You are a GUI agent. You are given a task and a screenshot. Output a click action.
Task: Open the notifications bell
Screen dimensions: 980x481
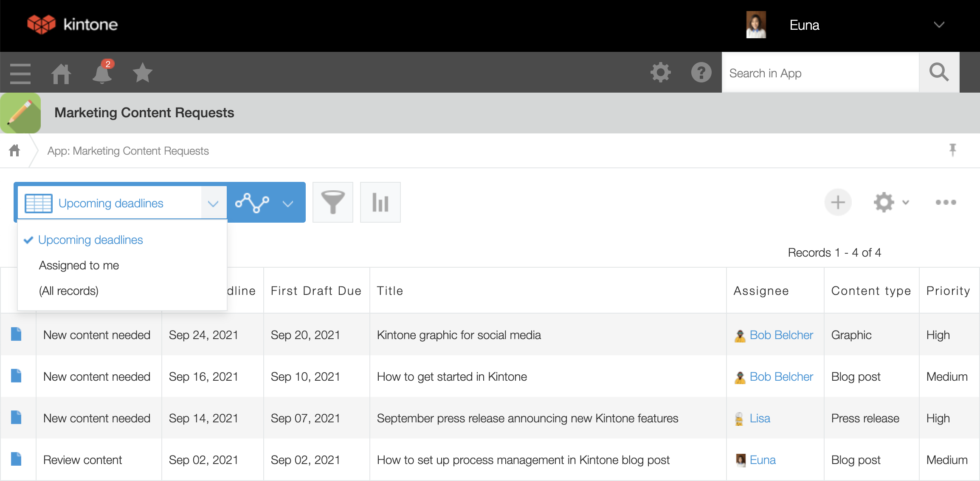102,73
